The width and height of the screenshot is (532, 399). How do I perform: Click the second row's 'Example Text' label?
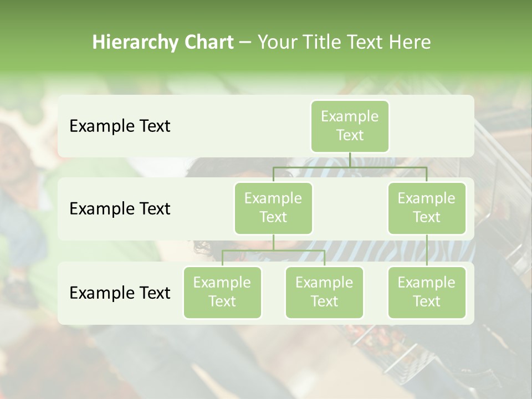(x=120, y=209)
